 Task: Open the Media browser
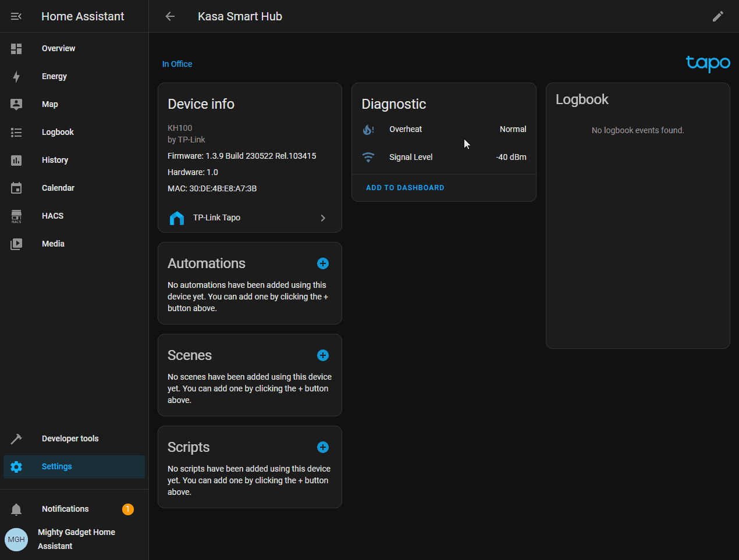pyautogui.click(x=53, y=244)
